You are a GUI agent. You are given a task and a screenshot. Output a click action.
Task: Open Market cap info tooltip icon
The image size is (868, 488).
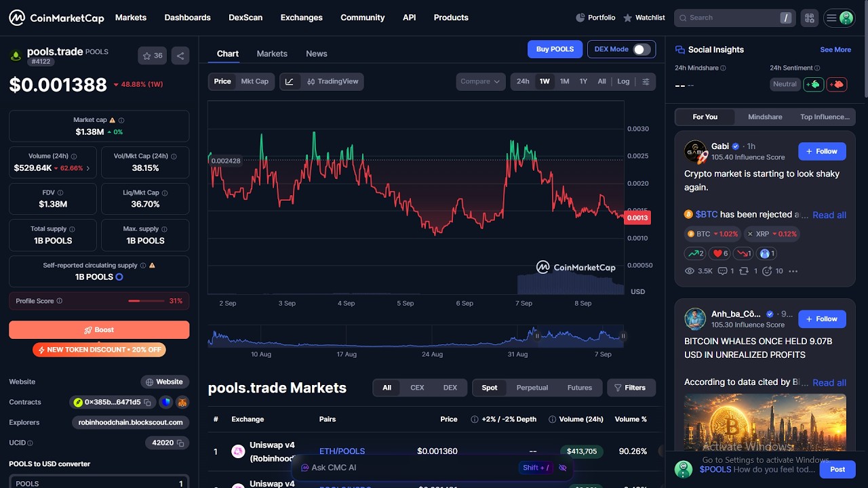point(121,120)
